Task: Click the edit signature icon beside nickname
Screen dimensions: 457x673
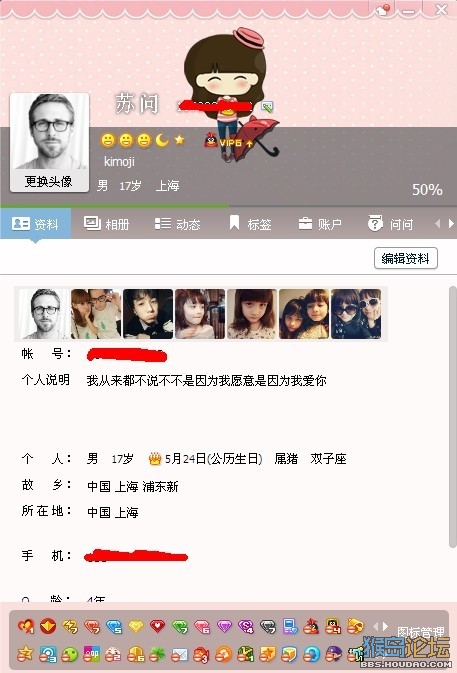Action: (x=267, y=106)
